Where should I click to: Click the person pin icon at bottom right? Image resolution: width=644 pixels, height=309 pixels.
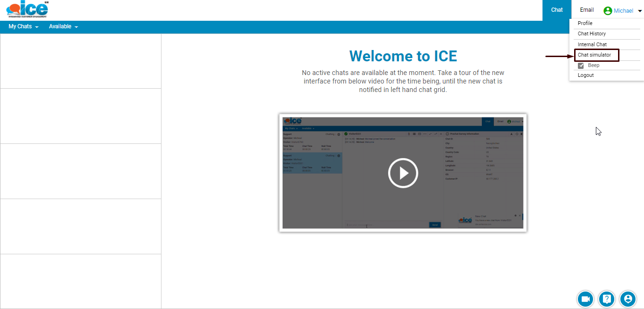point(627,299)
